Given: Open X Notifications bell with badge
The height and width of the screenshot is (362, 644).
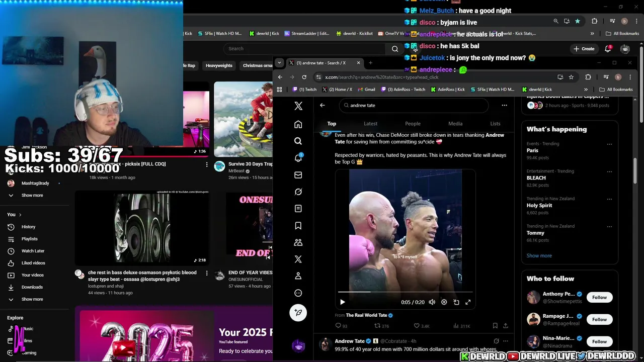Looking at the screenshot, I should click(298, 158).
